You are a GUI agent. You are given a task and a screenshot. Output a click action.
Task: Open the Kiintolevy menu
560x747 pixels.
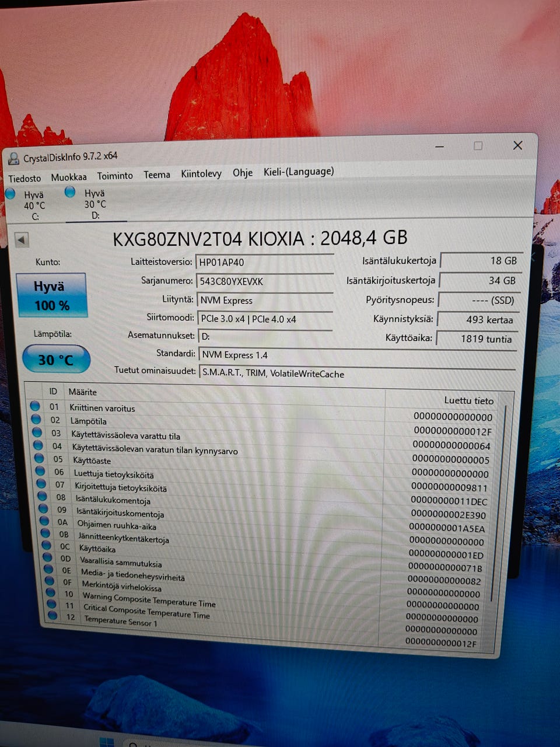(201, 174)
